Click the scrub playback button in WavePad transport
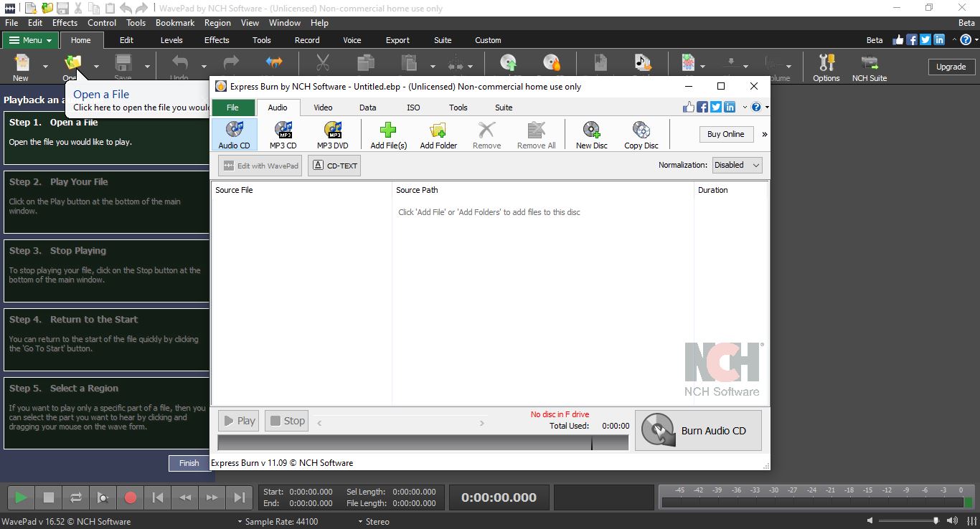 coord(103,497)
